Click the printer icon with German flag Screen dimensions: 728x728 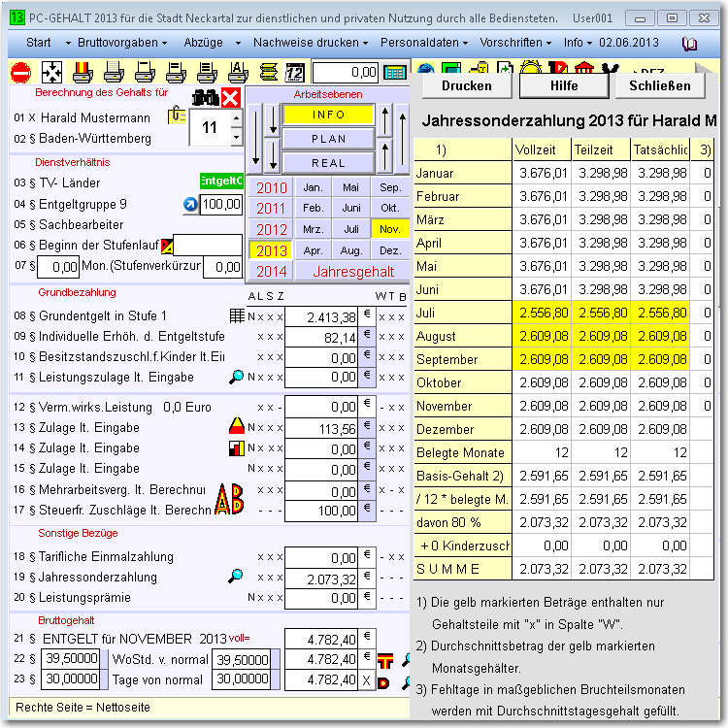click(83, 73)
